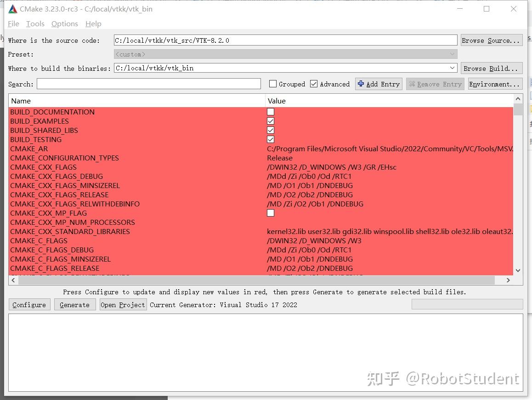Click the Browse Source button
532x400 pixels.
click(x=492, y=40)
